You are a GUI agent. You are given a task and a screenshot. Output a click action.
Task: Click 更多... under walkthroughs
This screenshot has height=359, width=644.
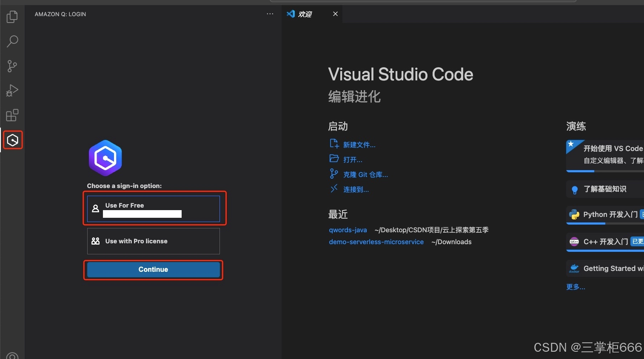click(576, 287)
